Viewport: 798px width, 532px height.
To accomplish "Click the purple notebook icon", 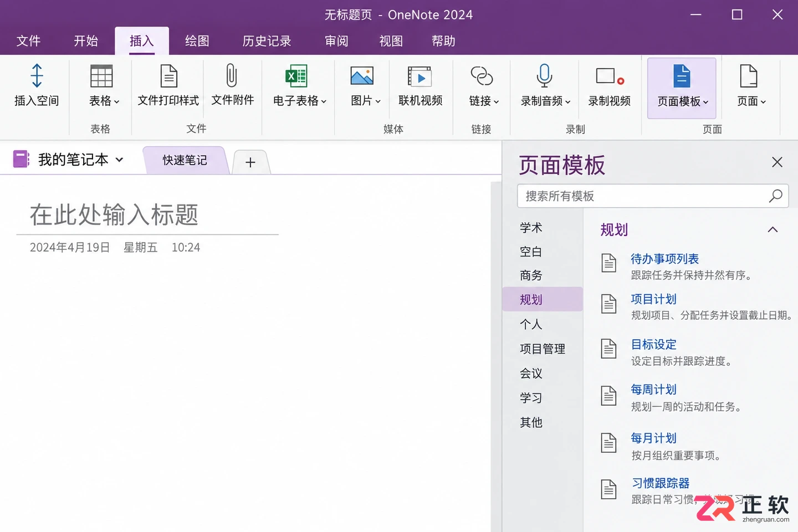I will tap(21, 159).
